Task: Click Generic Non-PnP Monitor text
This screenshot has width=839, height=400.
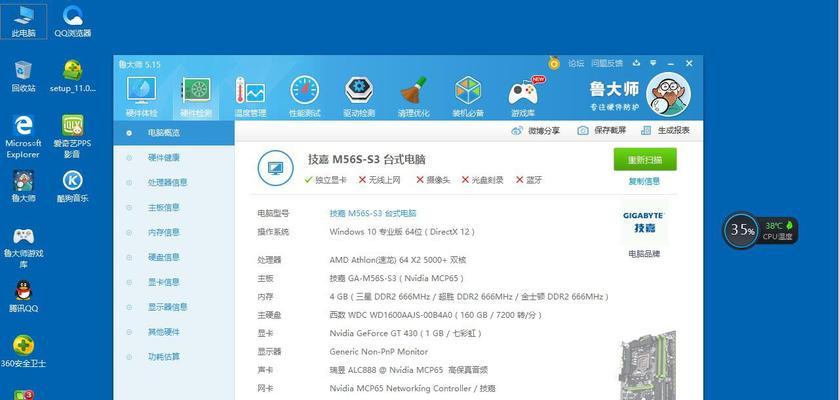Action: click(379, 351)
